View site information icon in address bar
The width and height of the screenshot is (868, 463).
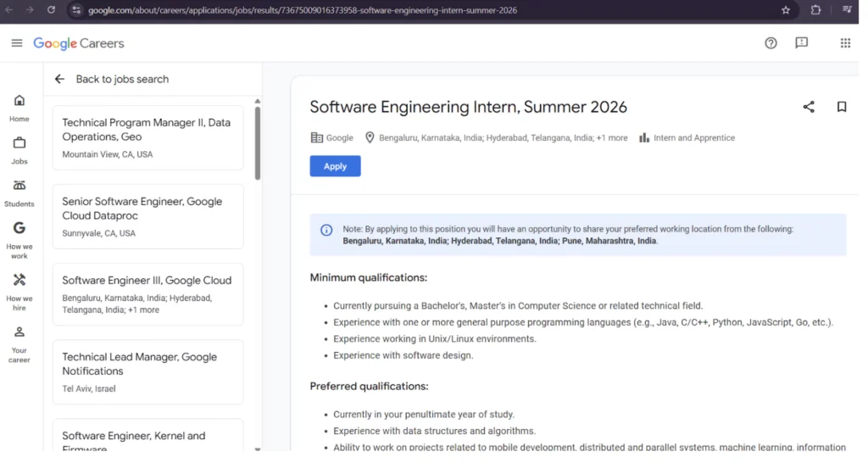point(76,10)
